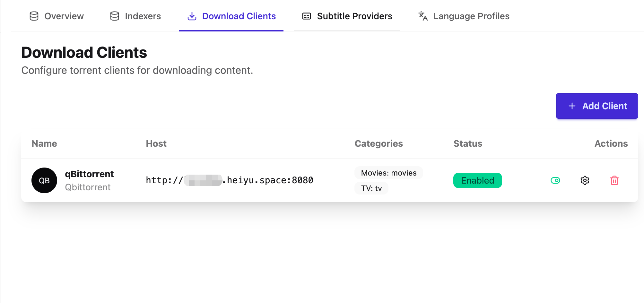Click the Subtitle Providers caption icon

tap(307, 16)
